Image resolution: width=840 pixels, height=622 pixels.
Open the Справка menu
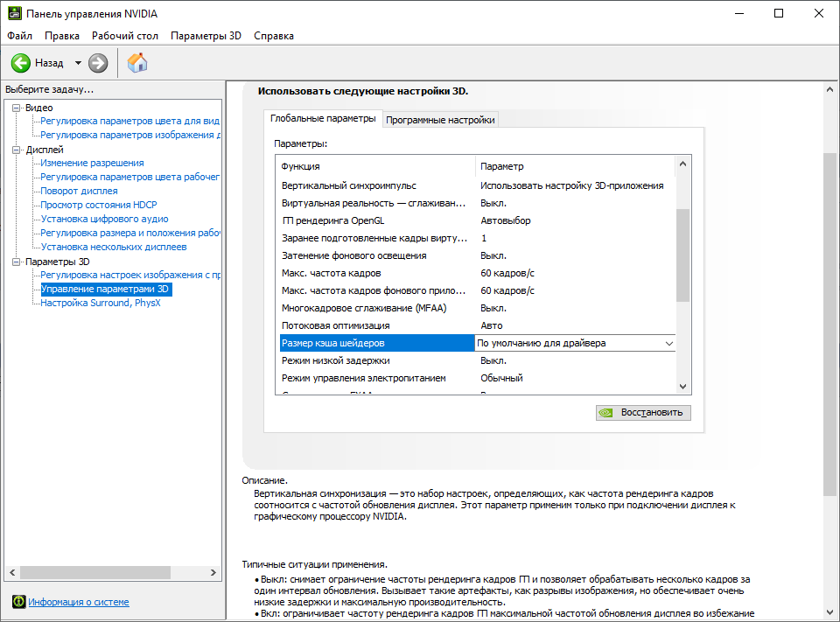[274, 36]
